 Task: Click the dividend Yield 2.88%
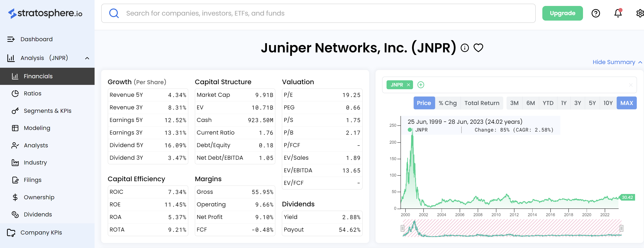click(x=351, y=217)
